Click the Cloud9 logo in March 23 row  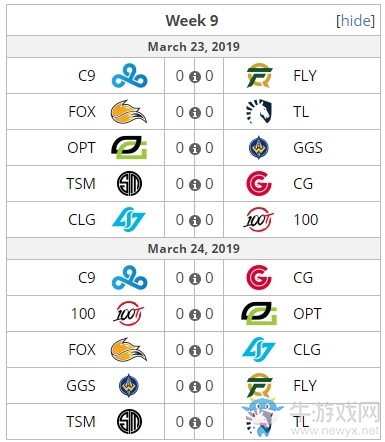click(x=129, y=76)
